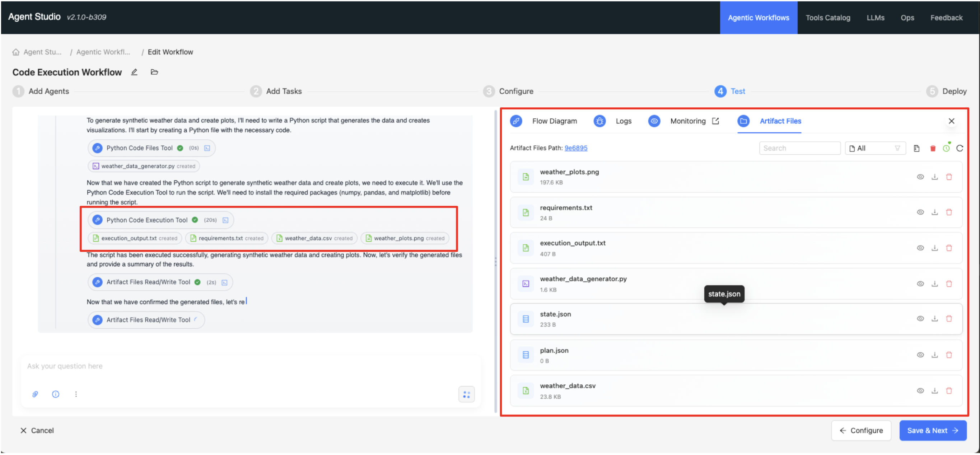Image resolution: width=980 pixels, height=455 pixels.
Task: Click the edit pencil next to workflow name
Action: pos(134,72)
